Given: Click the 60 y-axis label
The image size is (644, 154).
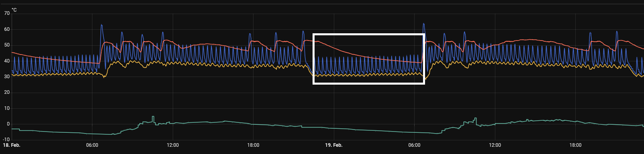Looking at the screenshot, I should click(7, 29).
